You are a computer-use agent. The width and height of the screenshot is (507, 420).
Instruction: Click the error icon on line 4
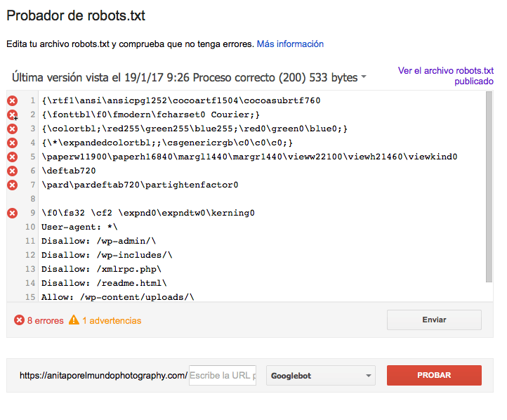pyautogui.click(x=12, y=143)
